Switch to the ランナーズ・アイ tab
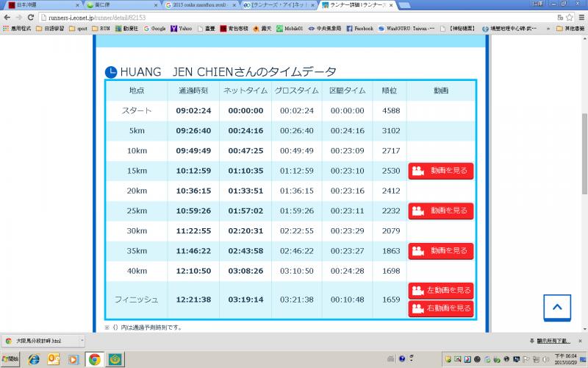The height and width of the screenshot is (368, 588). point(279,5)
